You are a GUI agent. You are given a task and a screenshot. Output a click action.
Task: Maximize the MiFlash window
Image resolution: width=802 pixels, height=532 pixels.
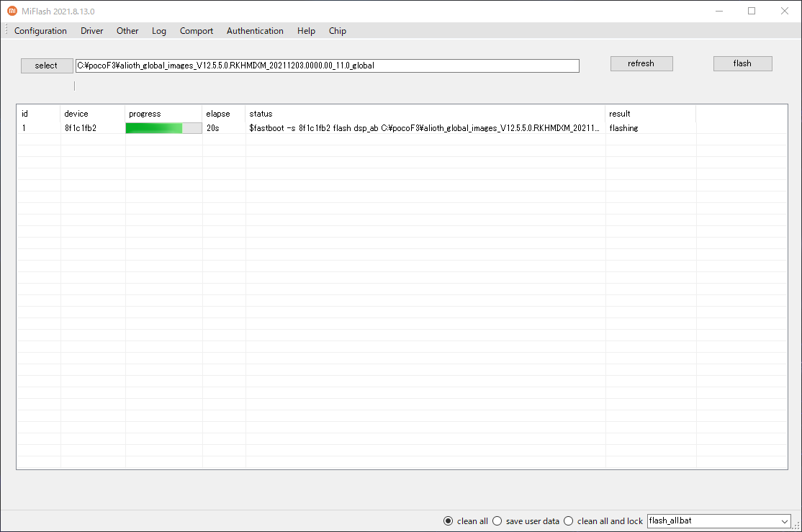pos(752,11)
